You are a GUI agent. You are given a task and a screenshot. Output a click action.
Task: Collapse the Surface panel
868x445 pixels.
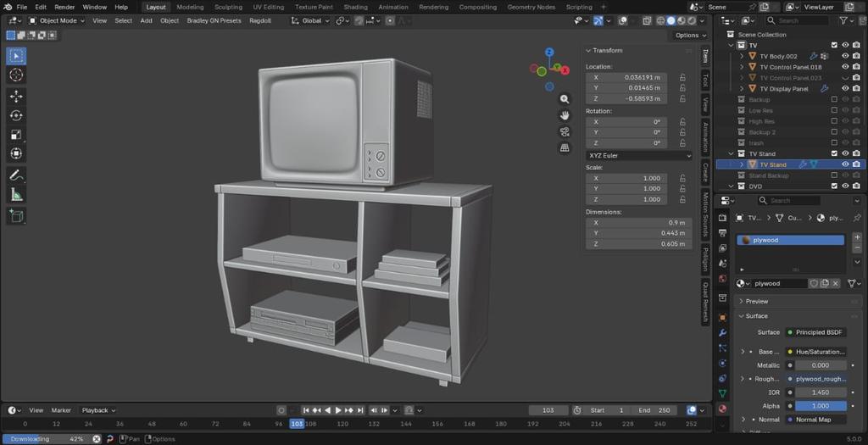[x=756, y=316]
